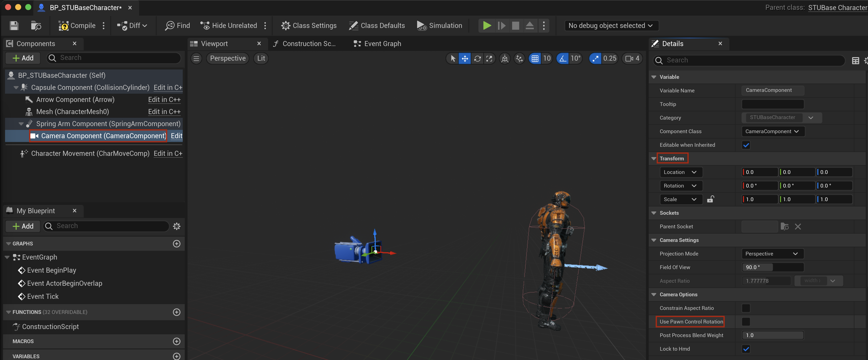Add new function with plus icon
This screenshot has height=360, width=868.
[177, 312]
